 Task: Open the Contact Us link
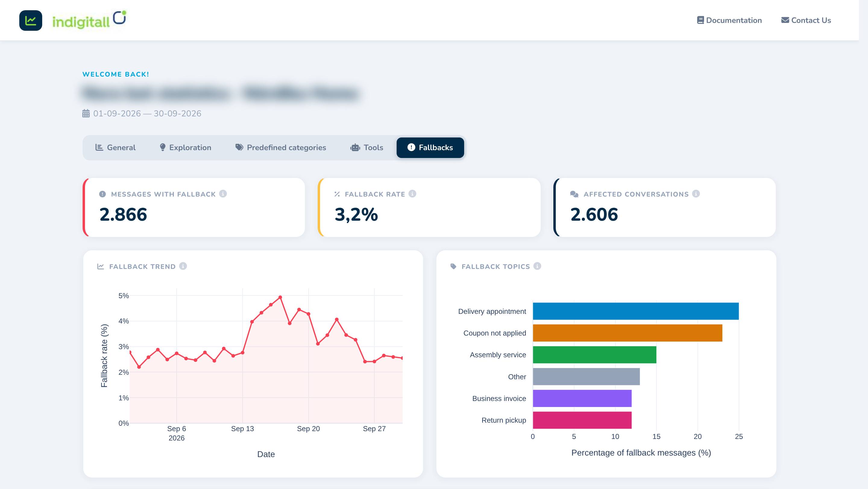click(x=806, y=20)
